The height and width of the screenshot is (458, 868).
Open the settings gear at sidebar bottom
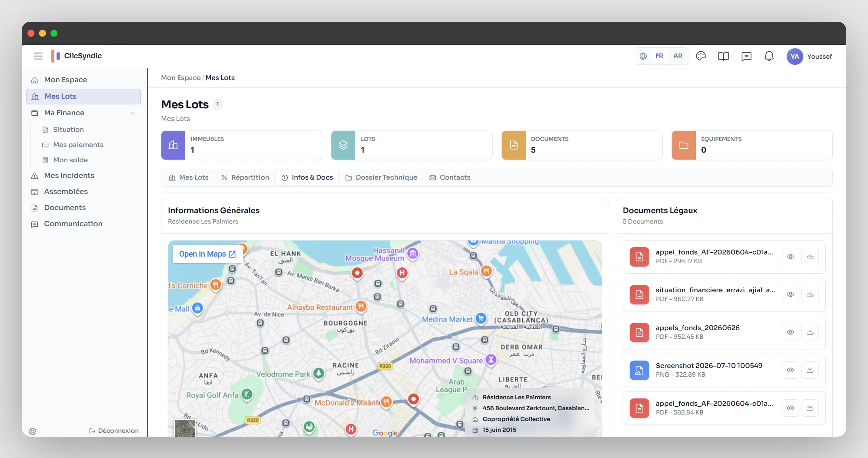[x=33, y=431]
